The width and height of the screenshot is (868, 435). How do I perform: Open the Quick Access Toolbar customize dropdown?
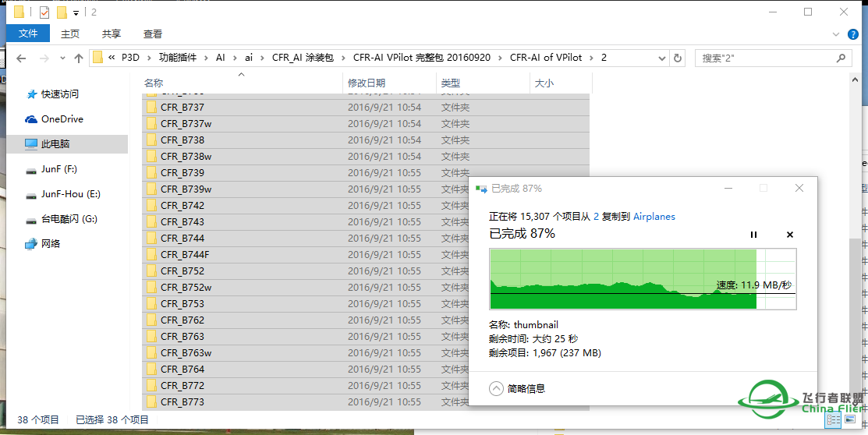pyautogui.click(x=76, y=12)
